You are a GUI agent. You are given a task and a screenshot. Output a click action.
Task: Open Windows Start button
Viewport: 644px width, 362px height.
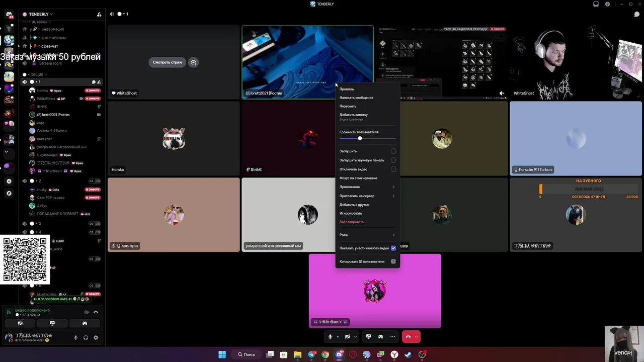[222, 354]
